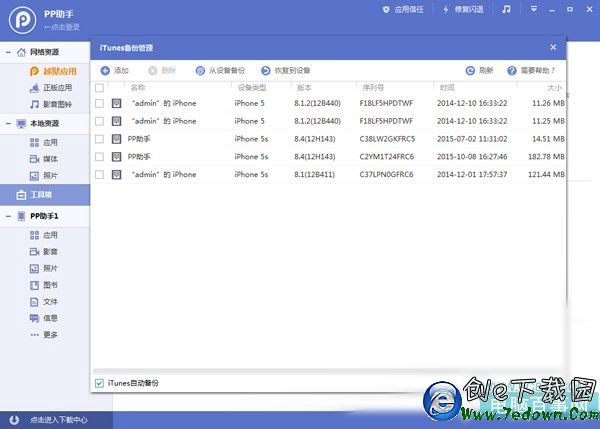Collapse the 网络资源 section
This screenshot has width=600, height=429.
click(8, 52)
